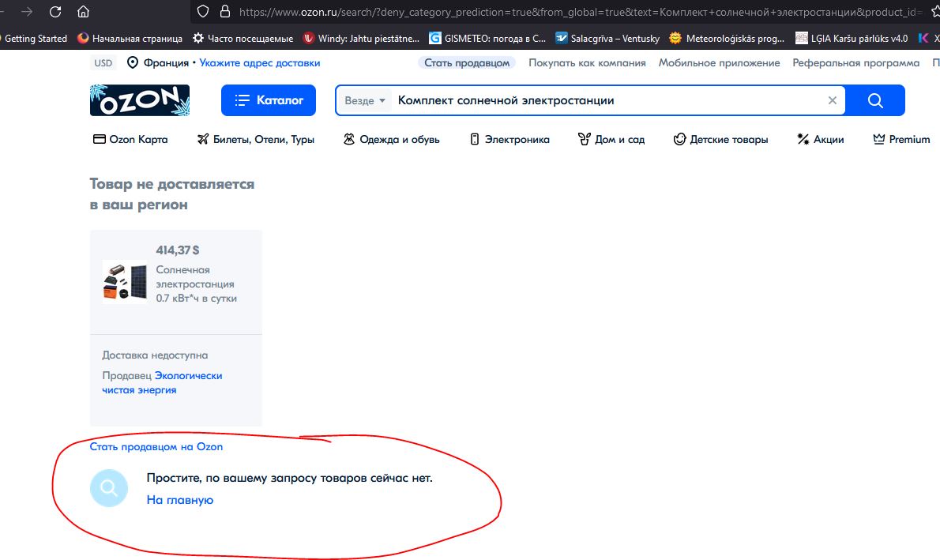Image resolution: width=940 pixels, height=560 pixels.
Task: Open the Покупать как компания link
Action: [x=588, y=63]
